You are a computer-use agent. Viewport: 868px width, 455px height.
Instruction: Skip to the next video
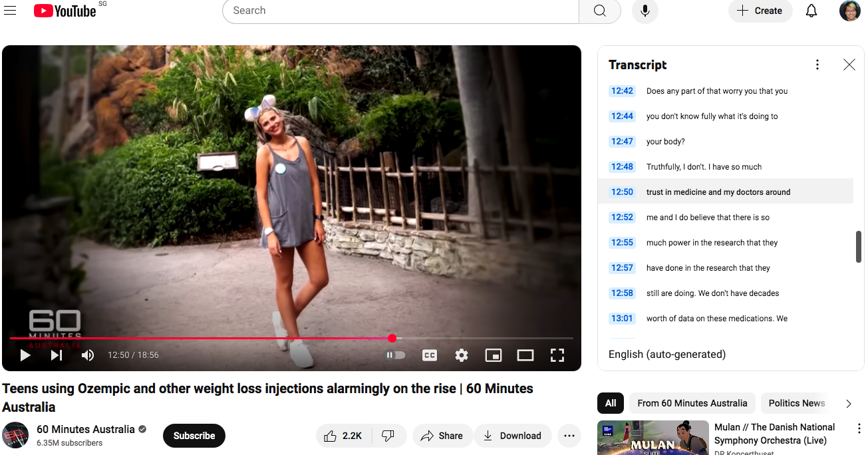(x=57, y=355)
